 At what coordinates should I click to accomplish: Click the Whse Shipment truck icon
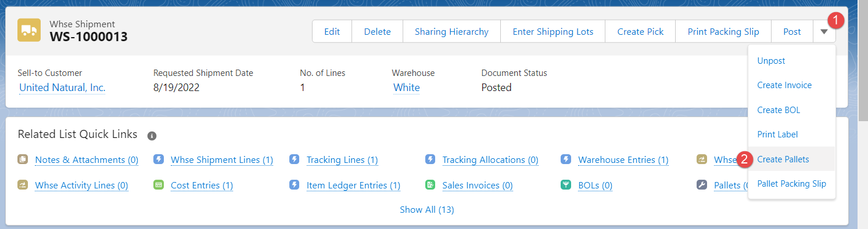click(29, 31)
